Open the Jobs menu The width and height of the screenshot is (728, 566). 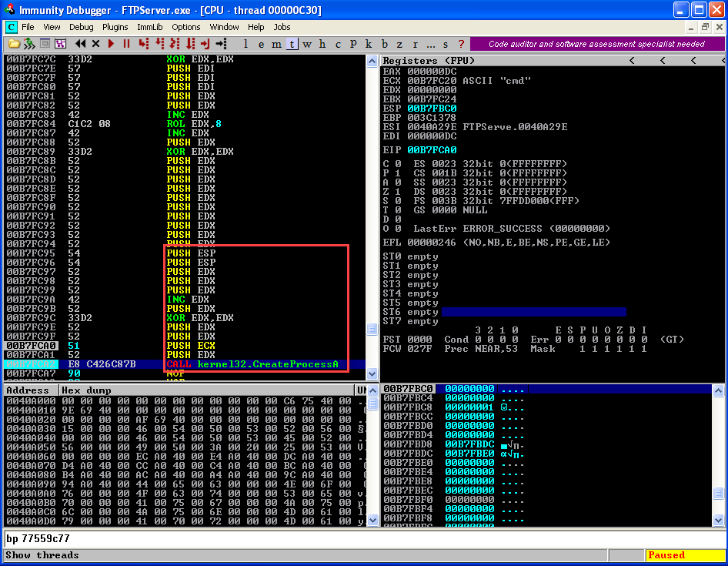282,27
